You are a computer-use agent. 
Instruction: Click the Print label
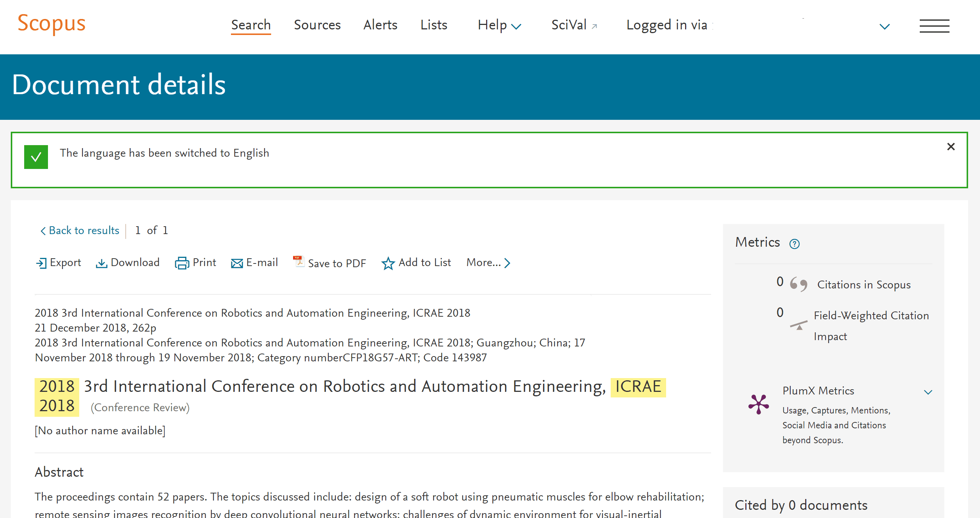pos(204,262)
